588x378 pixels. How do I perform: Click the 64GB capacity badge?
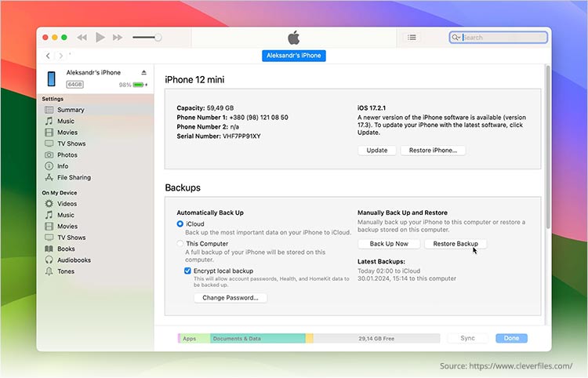75,85
